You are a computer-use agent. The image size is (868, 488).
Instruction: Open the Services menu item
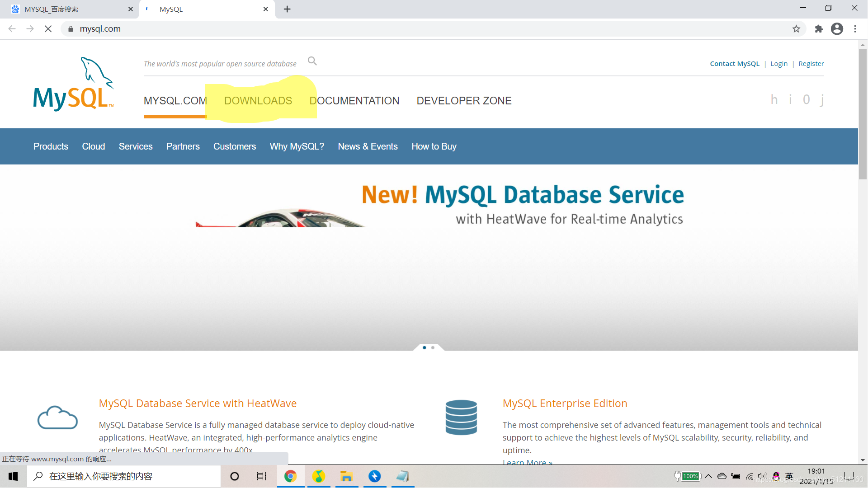click(136, 146)
